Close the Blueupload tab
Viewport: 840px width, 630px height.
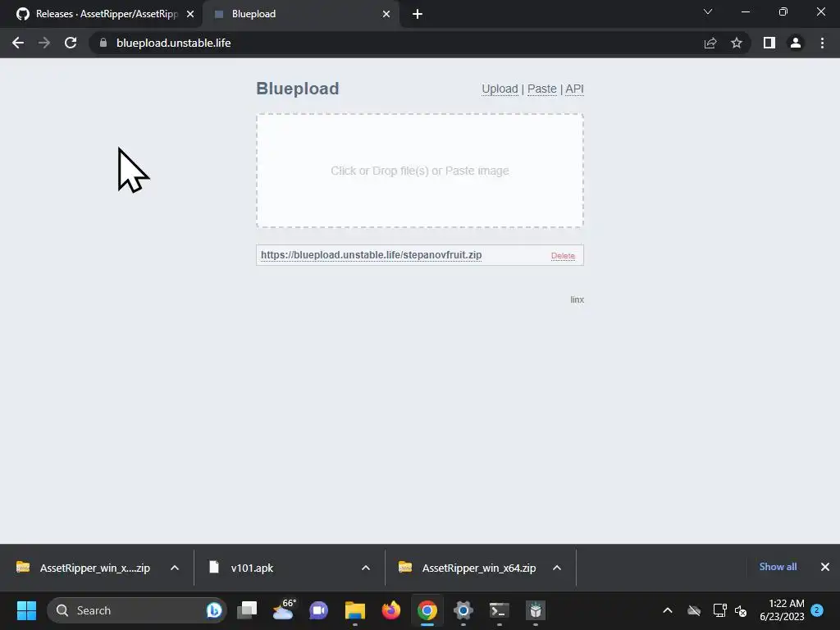click(x=386, y=14)
